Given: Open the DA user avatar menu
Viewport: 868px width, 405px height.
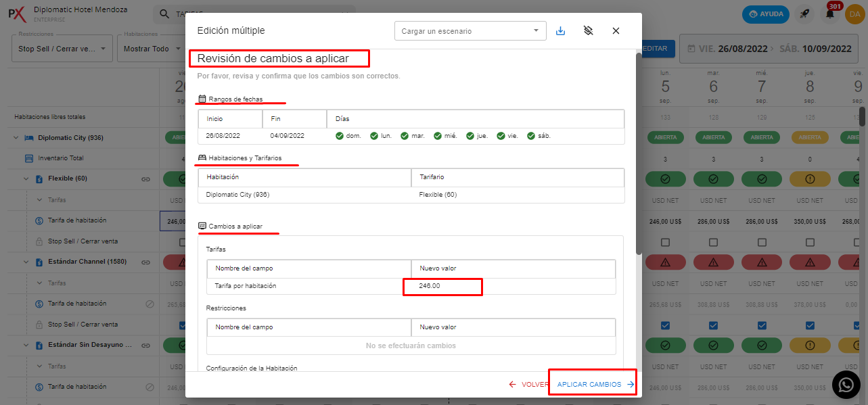Looking at the screenshot, I should click(x=854, y=14).
